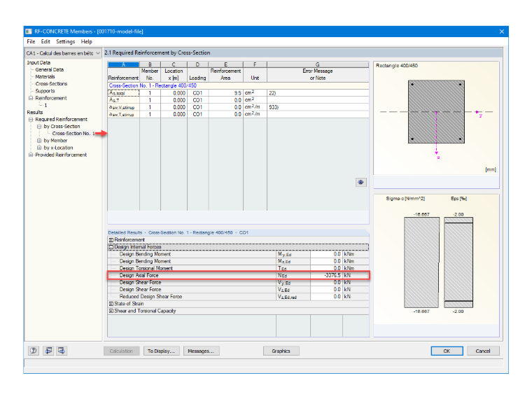Expand the by x-Location tree node

coord(39,148)
